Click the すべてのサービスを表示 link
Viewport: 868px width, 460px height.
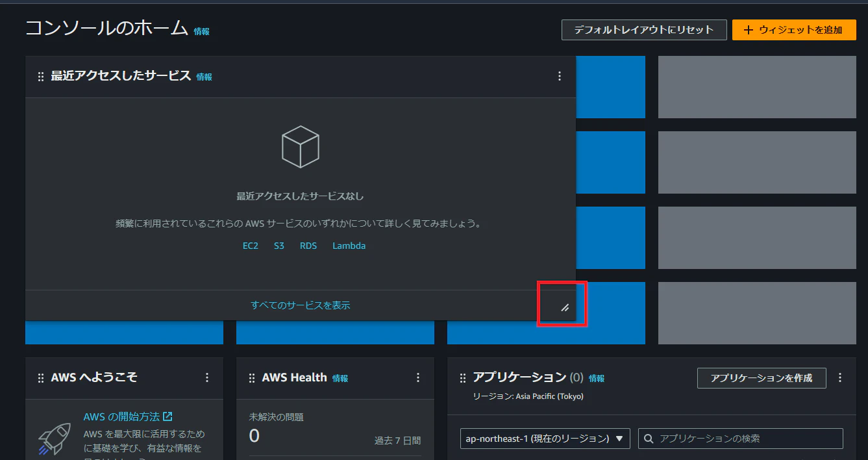click(x=300, y=304)
